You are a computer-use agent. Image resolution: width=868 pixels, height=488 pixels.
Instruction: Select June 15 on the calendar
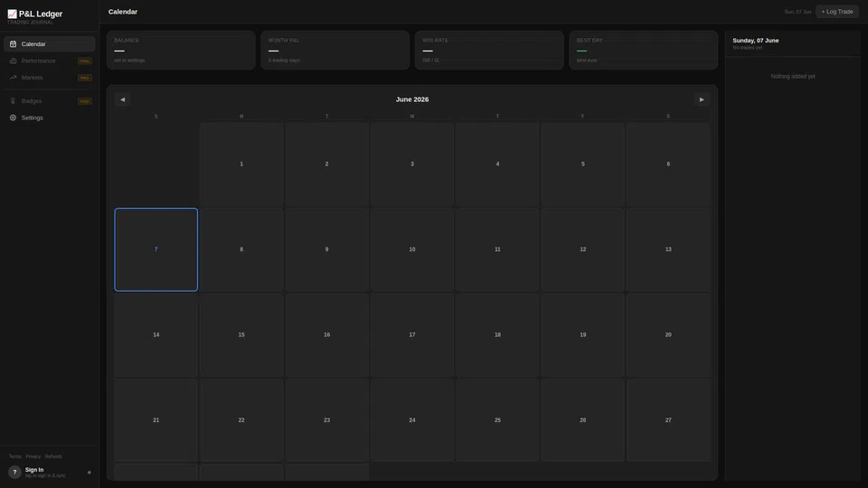[x=241, y=334]
